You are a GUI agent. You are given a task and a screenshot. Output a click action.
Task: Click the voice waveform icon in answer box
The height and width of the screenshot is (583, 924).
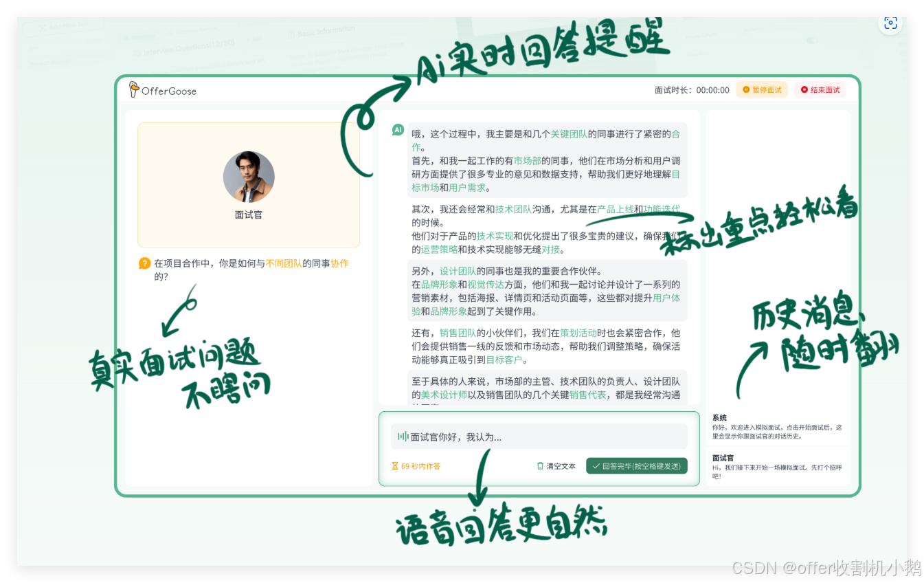pyautogui.click(x=403, y=437)
